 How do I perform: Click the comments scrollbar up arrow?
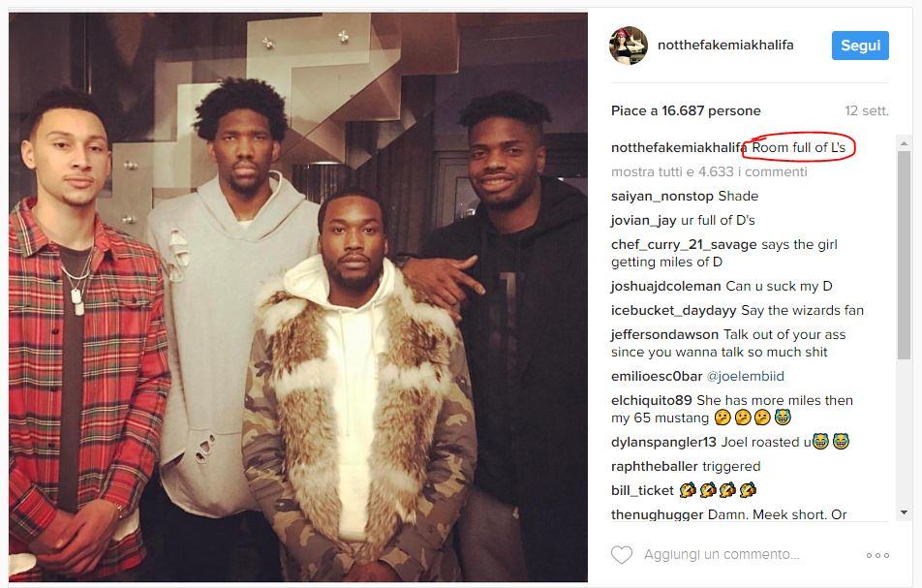pyautogui.click(x=904, y=143)
